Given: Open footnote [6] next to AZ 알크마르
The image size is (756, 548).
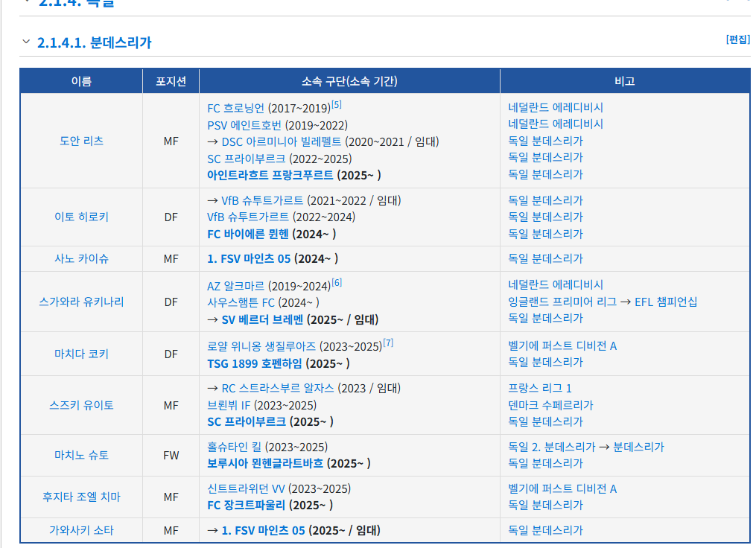Looking at the screenshot, I should pyautogui.click(x=337, y=282).
